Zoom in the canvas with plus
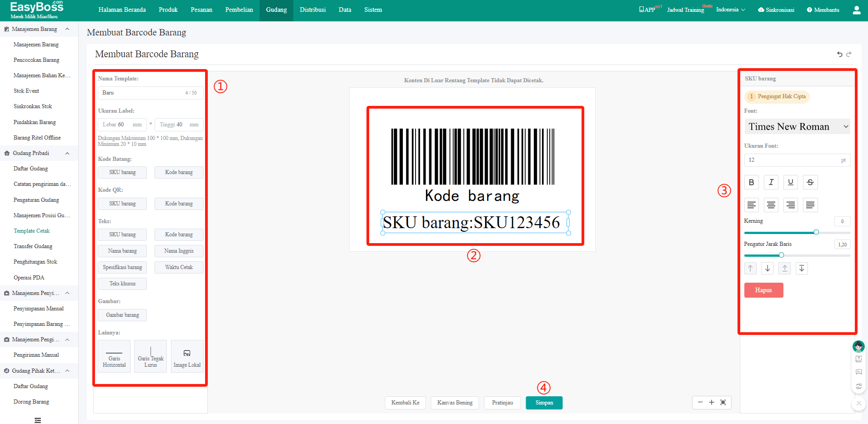Screen dimensions: 868x424 coord(712,402)
